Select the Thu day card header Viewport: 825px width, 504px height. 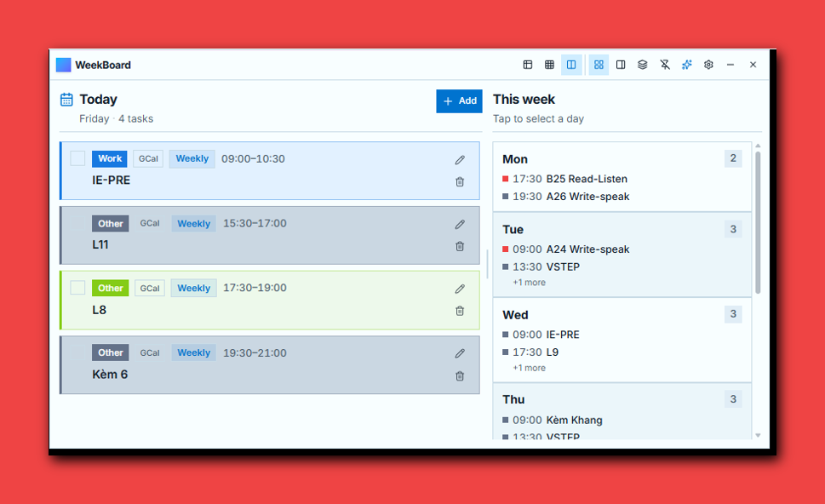[x=513, y=399]
